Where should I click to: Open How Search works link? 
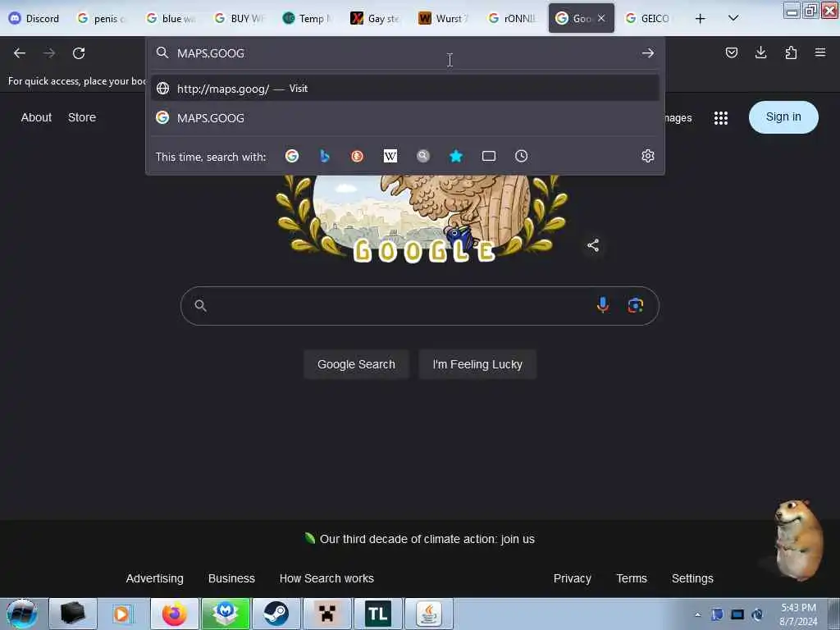[x=326, y=578]
